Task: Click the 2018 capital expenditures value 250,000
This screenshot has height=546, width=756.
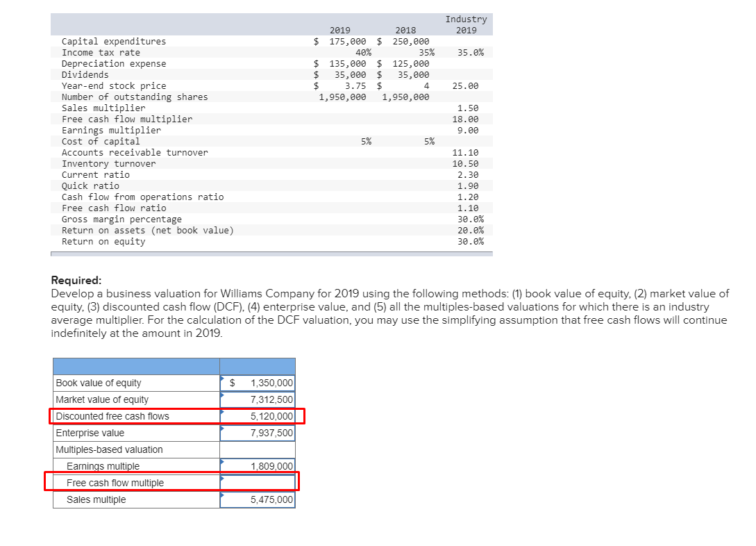Action: click(411, 42)
